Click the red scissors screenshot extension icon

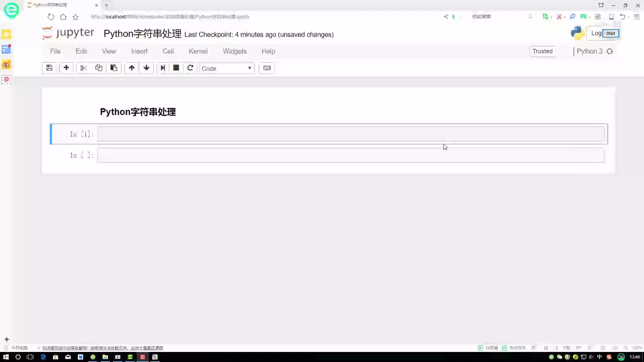pyautogui.click(x=559, y=17)
